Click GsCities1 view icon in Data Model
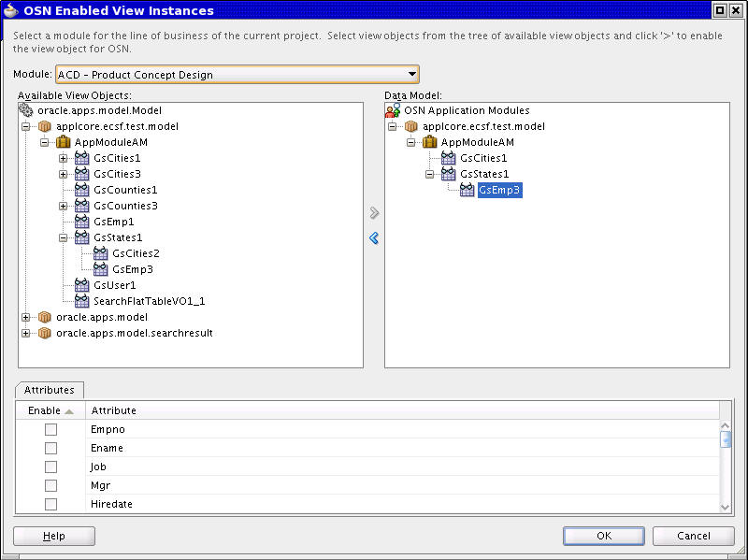748x560 pixels. click(x=448, y=158)
